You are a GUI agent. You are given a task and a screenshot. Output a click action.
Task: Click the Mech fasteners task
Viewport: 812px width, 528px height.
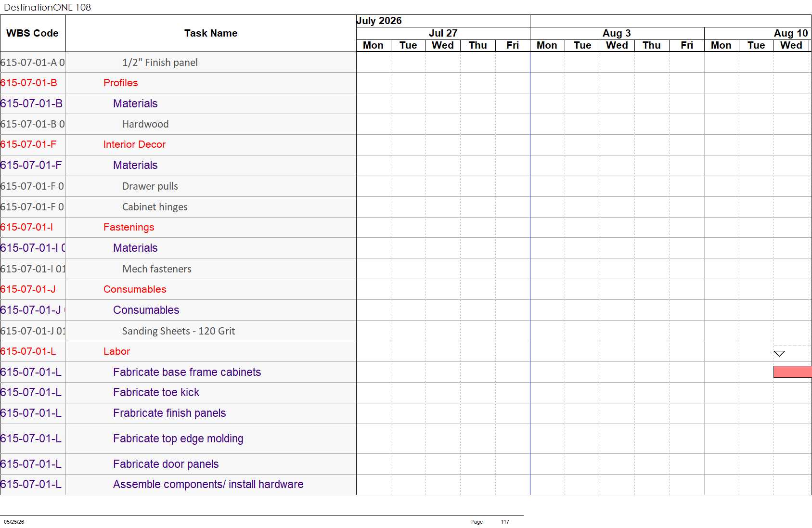(157, 269)
